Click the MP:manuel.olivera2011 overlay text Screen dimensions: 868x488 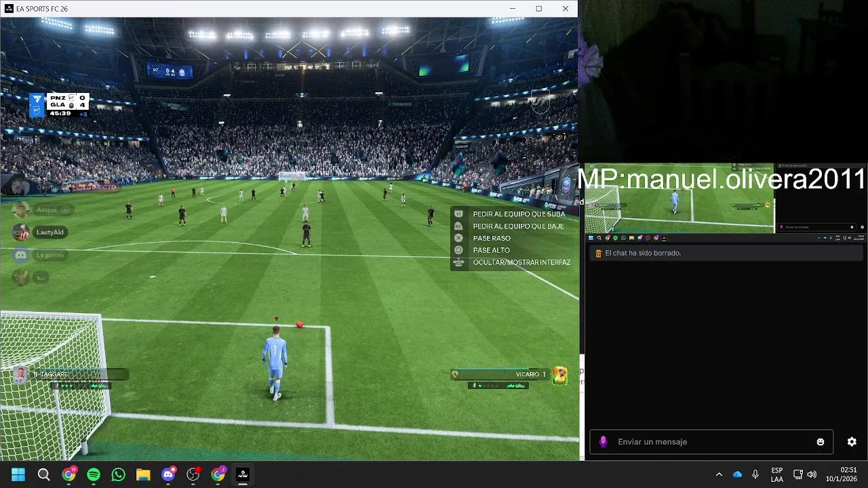pos(722,179)
